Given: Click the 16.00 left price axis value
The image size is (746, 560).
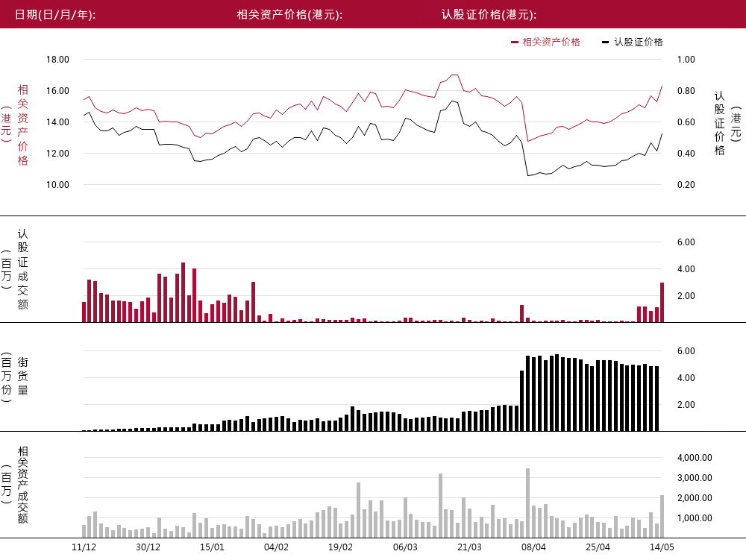Looking at the screenshot, I should pyautogui.click(x=57, y=91).
